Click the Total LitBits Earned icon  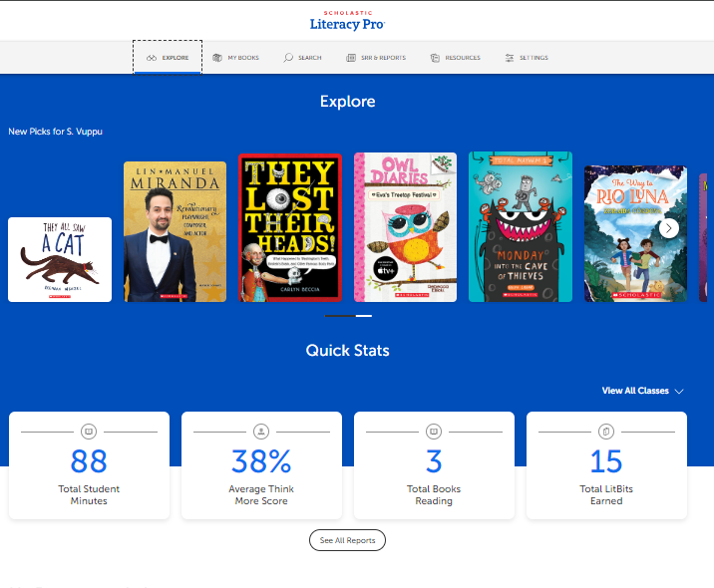pos(606,432)
